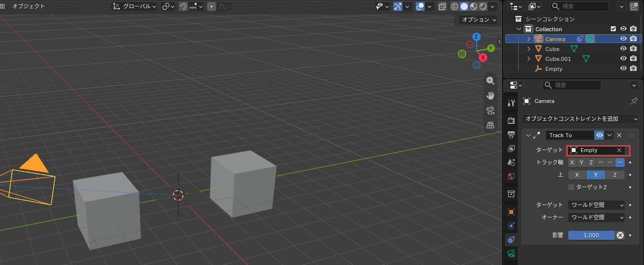Click the X axis on navigation gizmo
The image size is (644, 265).
[x=483, y=57]
